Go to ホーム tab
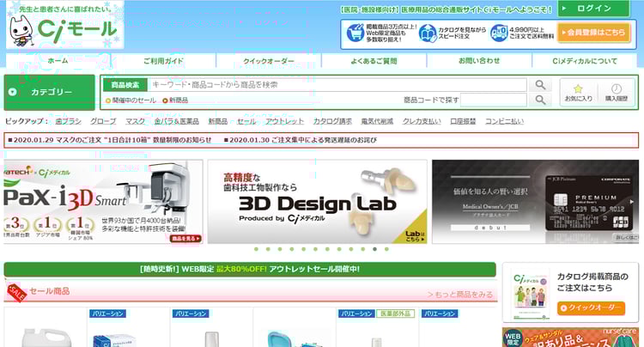Screen dimensions: 644x347 pyautogui.click(x=58, y=61)
